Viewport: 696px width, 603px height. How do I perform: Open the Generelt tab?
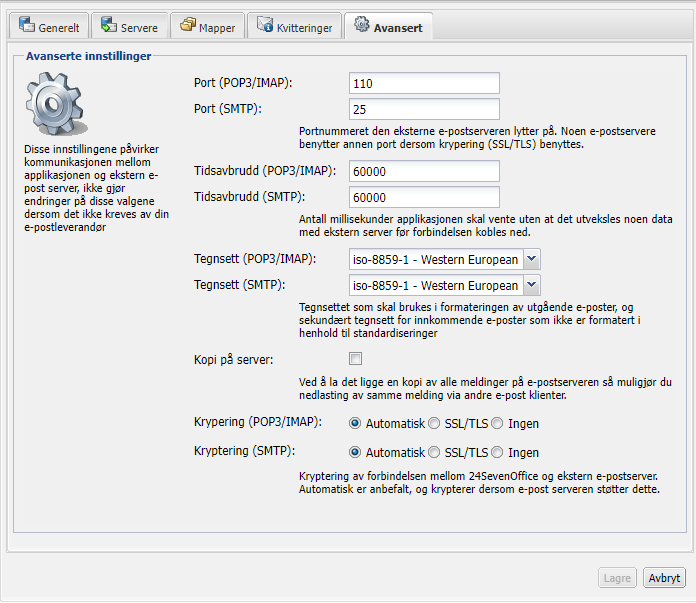[x=49, y=26]
